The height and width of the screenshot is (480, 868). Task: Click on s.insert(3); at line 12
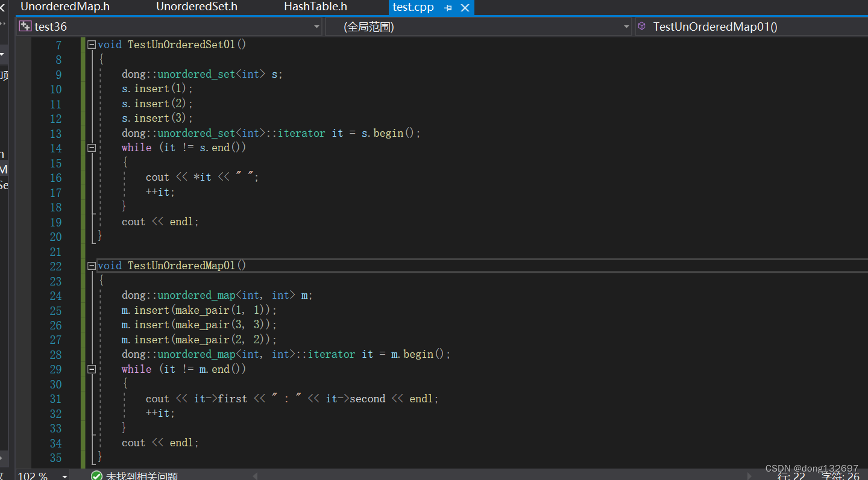tap(157, 119)
